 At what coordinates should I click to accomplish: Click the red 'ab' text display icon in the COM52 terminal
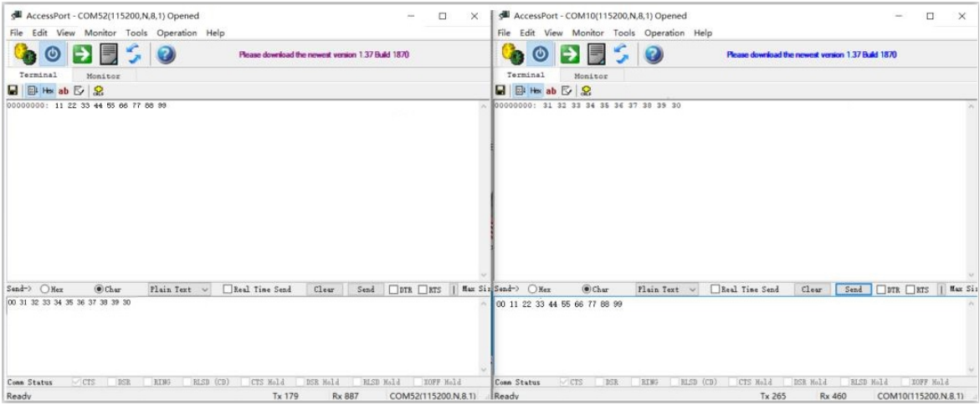[63, 90]
